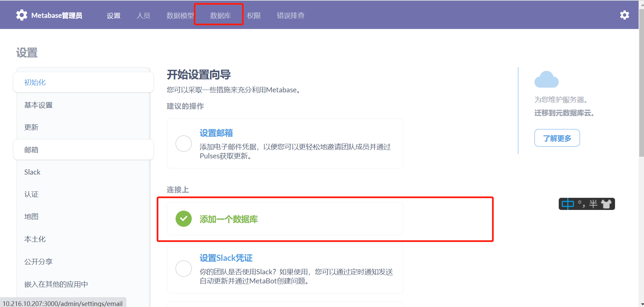Click the cloud icon in side panel

(546, 80)
